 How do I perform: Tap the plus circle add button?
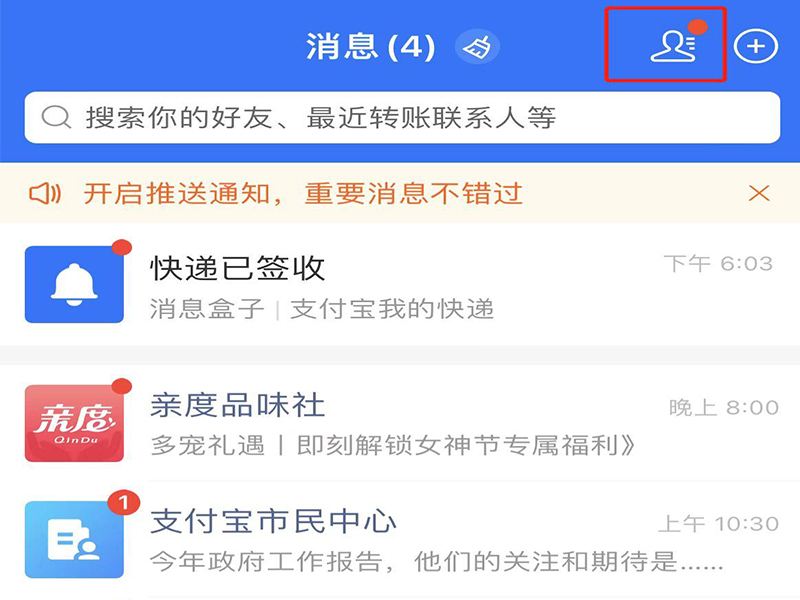click(756, 46)
